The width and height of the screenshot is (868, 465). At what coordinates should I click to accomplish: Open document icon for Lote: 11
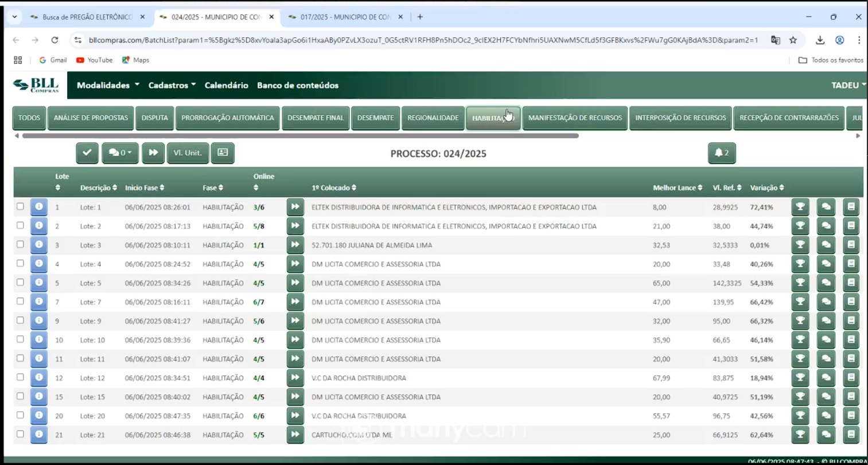(851, 359)
